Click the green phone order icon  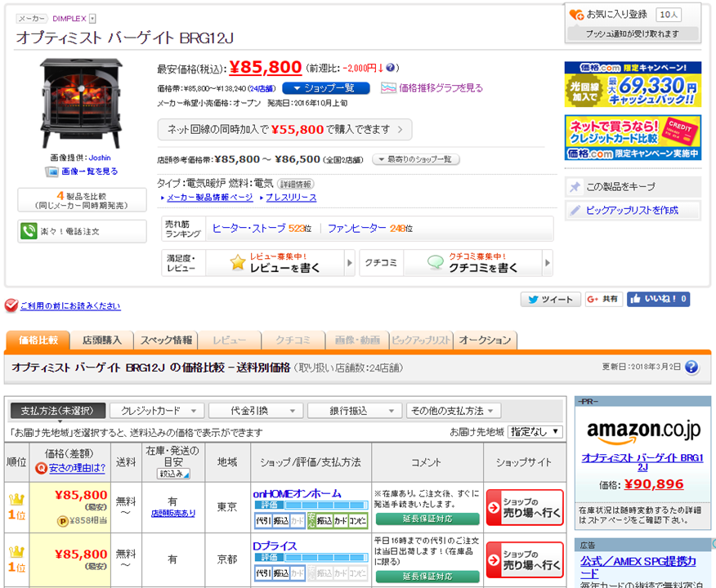tap(29, 231)
